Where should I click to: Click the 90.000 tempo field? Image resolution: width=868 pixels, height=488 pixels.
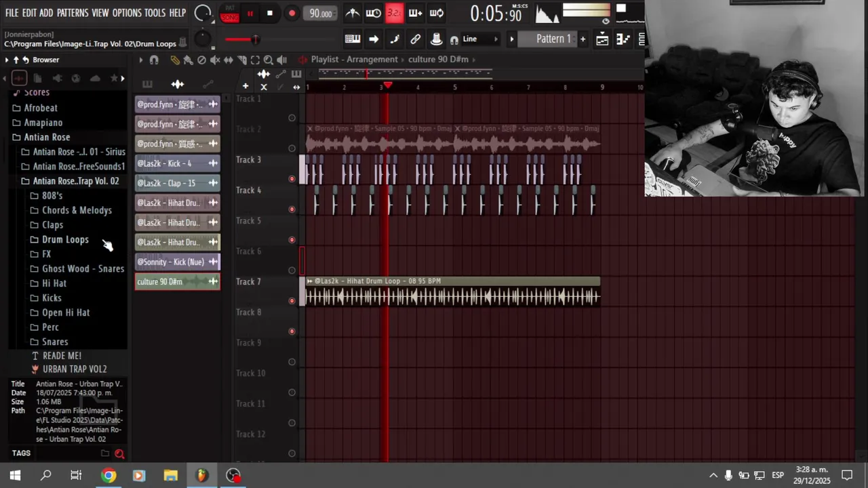tap(320, 14)
